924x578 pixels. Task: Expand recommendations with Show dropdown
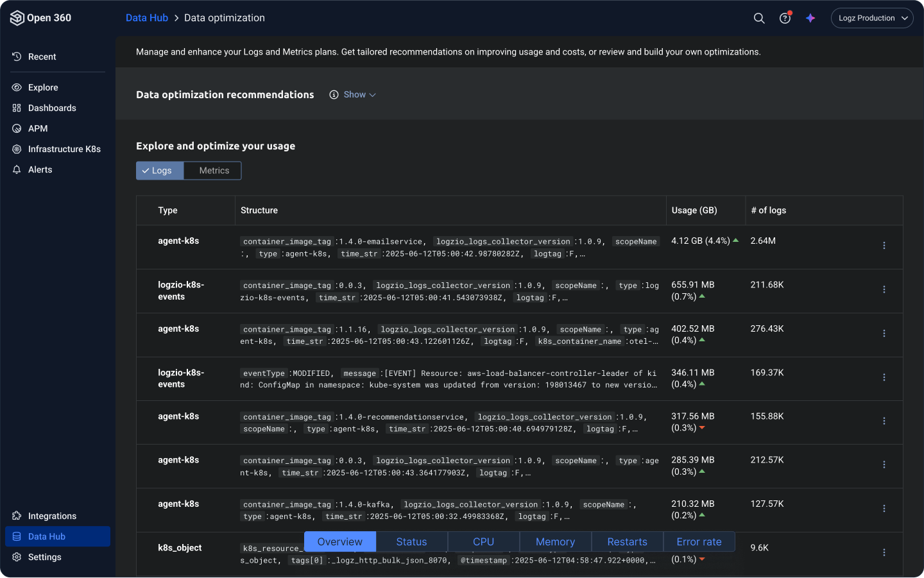tap(359, 94)
